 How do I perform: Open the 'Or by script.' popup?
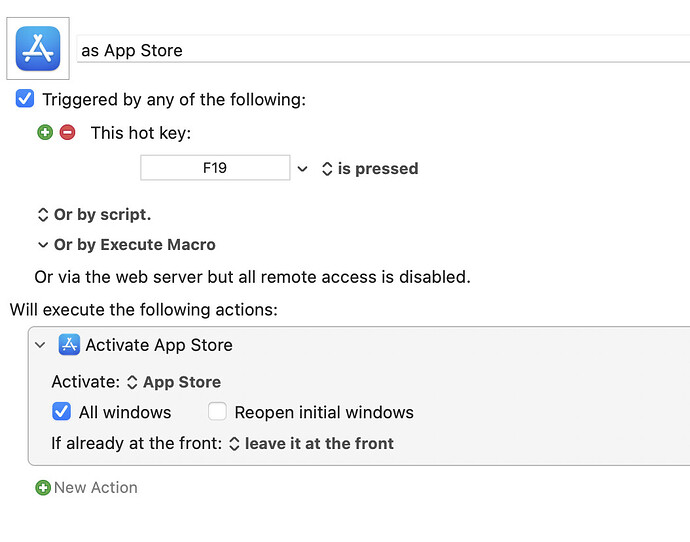(x=94, y=215)
